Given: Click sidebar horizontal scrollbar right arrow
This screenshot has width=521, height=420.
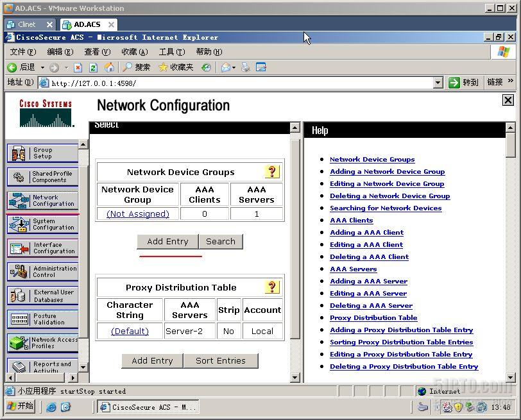Looking at the screenshot, I should [x=73, y=378].
